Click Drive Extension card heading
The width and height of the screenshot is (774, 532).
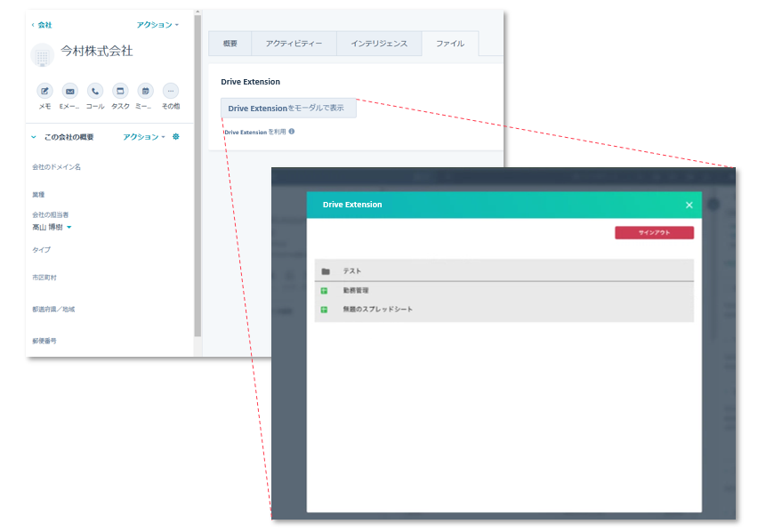coord(250,82)
